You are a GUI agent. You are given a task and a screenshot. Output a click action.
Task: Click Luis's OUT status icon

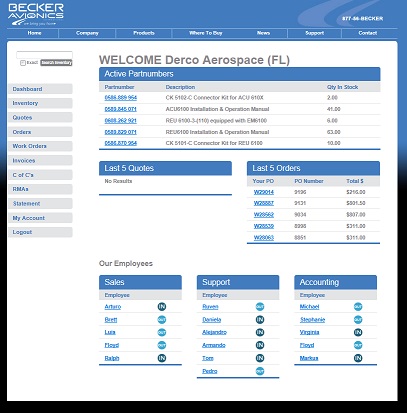tap(162, 332)
